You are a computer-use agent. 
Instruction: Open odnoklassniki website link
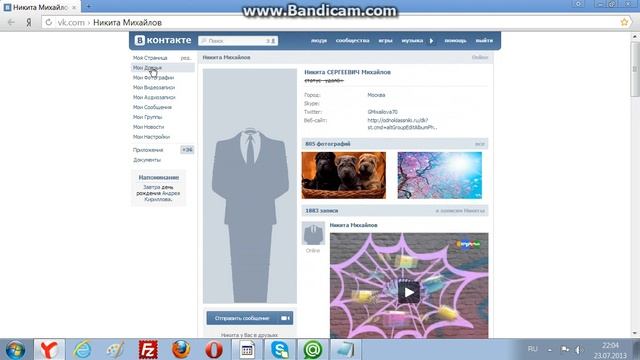click(x=402, y=124)
